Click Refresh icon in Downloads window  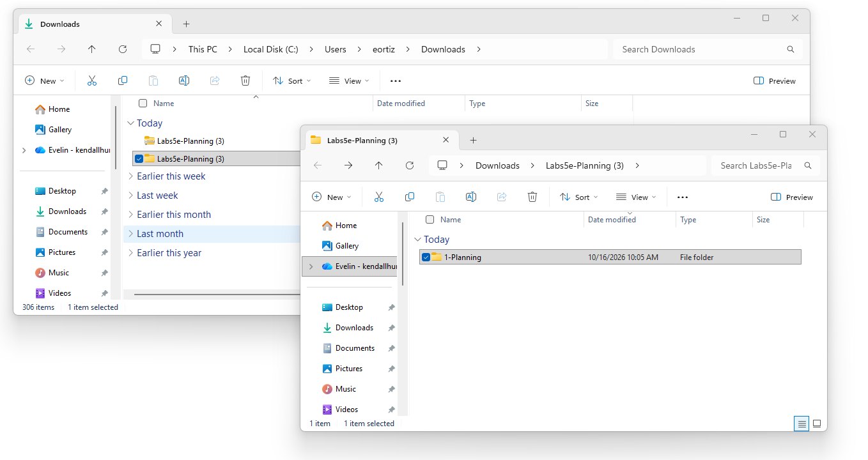(x=123, y=49)
